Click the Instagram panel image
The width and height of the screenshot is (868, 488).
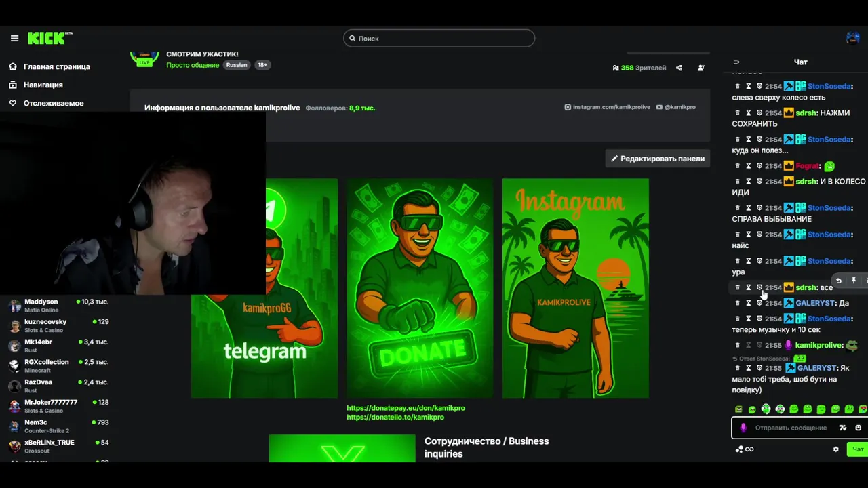point(575,288)
